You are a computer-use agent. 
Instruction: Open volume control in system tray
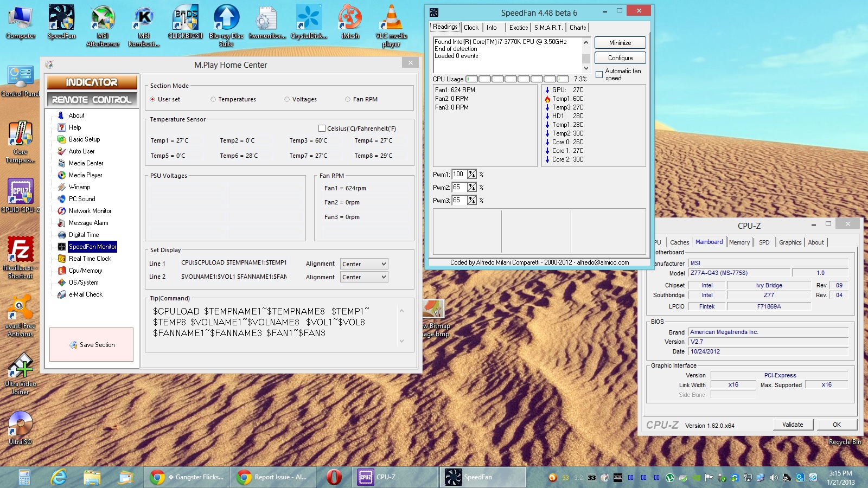coord(774,478)
